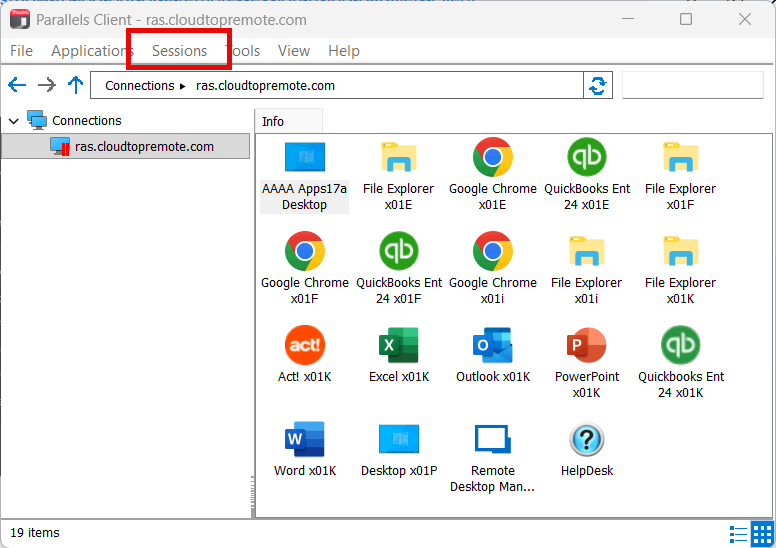Navigate back with the left arrow
The image size is (776, 548).
click(x=17, y=86)
